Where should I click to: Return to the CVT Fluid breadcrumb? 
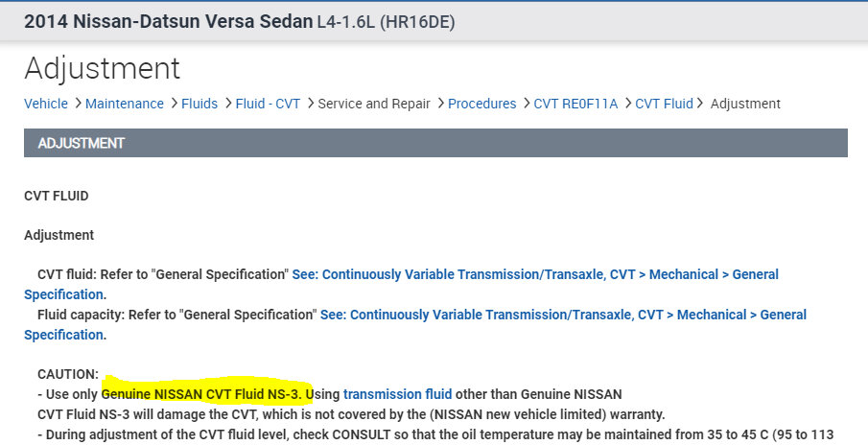point(664,104)
